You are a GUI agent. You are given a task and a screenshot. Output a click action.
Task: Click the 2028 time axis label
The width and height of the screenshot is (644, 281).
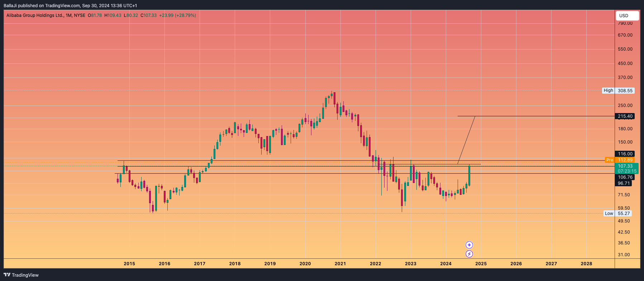tap(586, 264)
